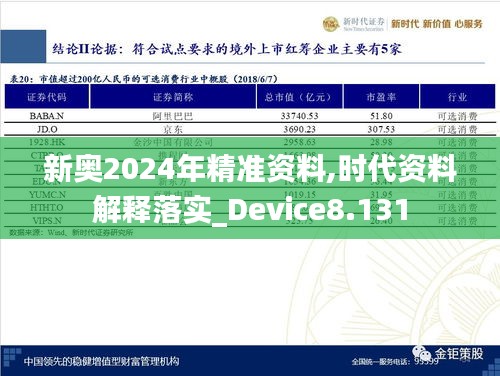
Task: Click footer text 中国领先的稳健增值型财富管理机构
Action: [101, 362]
